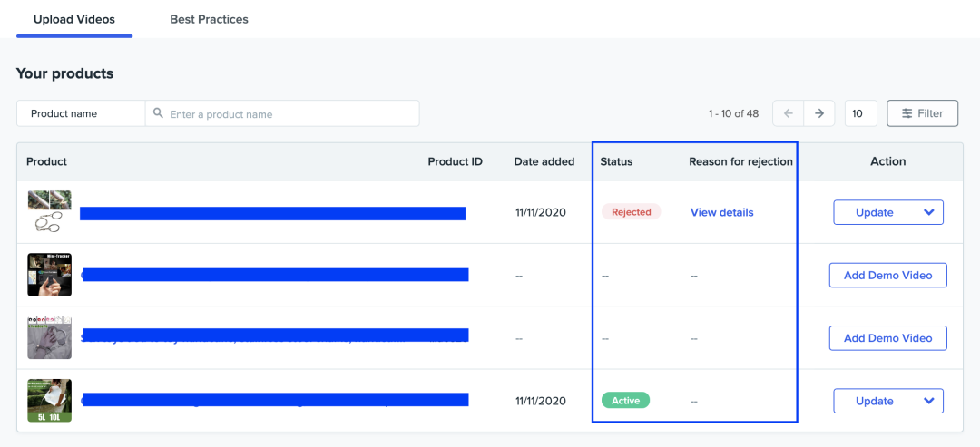Image resolution: width=980 pixels, height=447 pixels.
Task: Expand Update dropdown arrow for active product
Action: click(x=928, y=401)
